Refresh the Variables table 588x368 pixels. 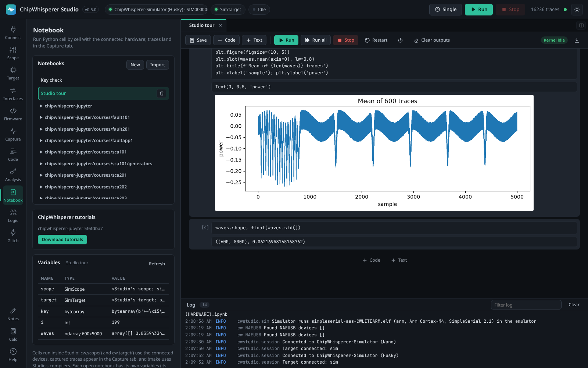pos(157,264)
